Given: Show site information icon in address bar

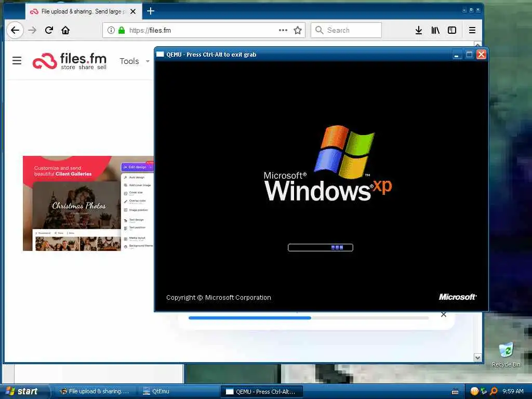Looking at the screenshot, I should (111, 30).
